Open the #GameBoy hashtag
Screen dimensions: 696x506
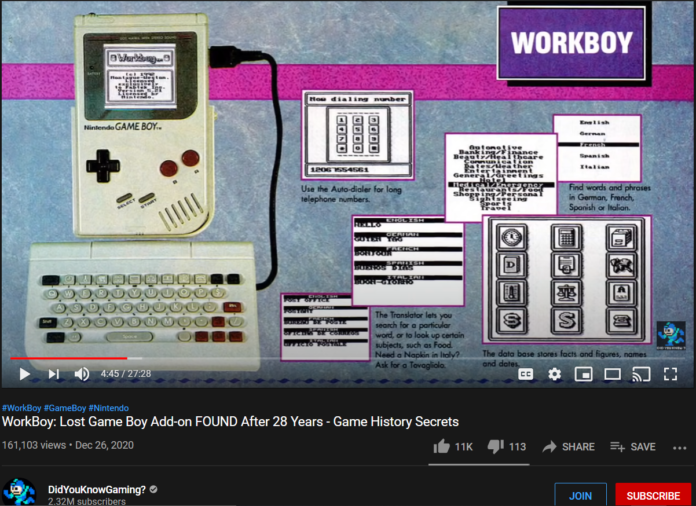tap(65, 408)
